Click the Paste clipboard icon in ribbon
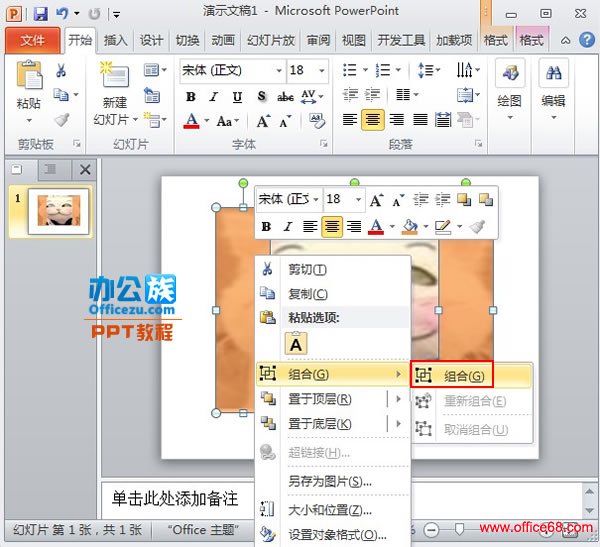 pos(29,75)
